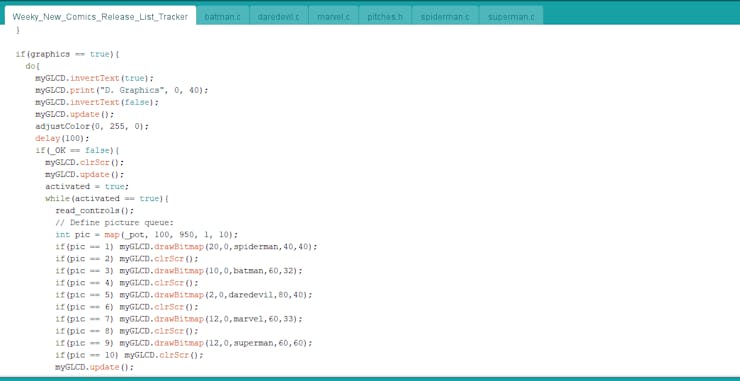
Task: Place cursor on the spiderman drawBitmap line
Action: pyautogui.click(x=186, y=246)
